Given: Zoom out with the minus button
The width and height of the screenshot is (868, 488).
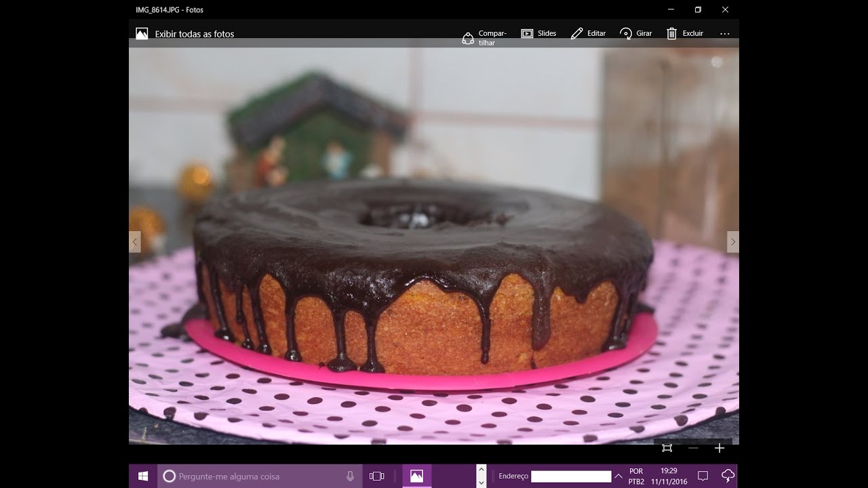Looking at the screenshot, I should pyautogui.click(x=693, y=448).
